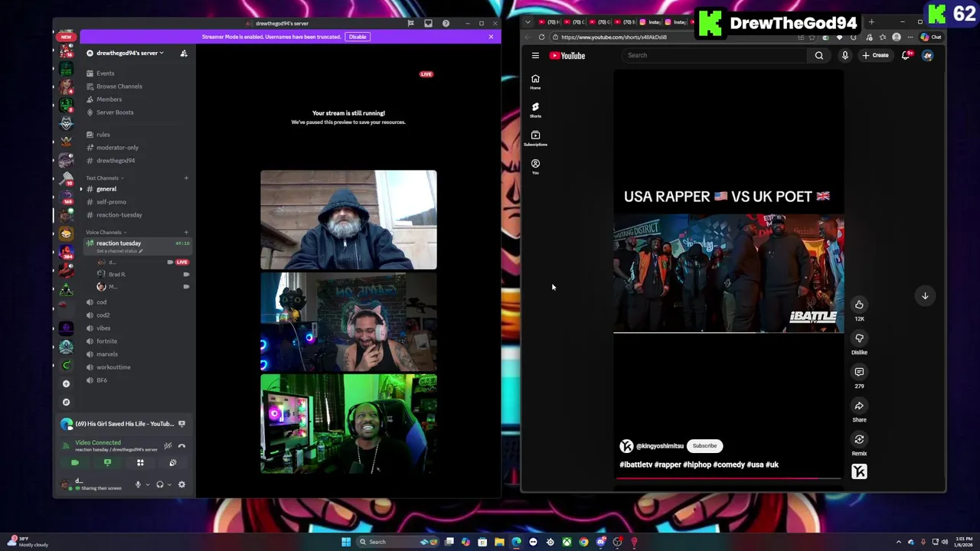Stop streaming His Girl Saved His Life
This screenshot has width=980, height=551.
click(x=181, y=423)
